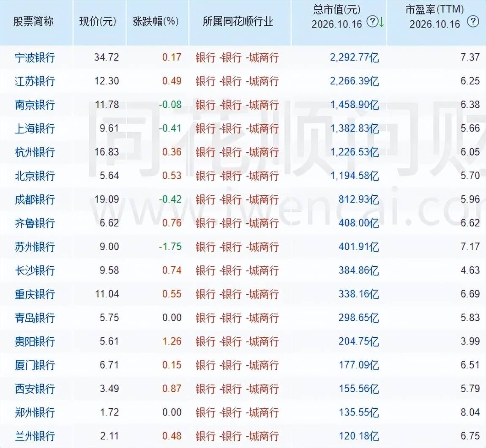Sort by 现价(元) column header
Viewport: 486px width, 448px height.
[98, 22]
